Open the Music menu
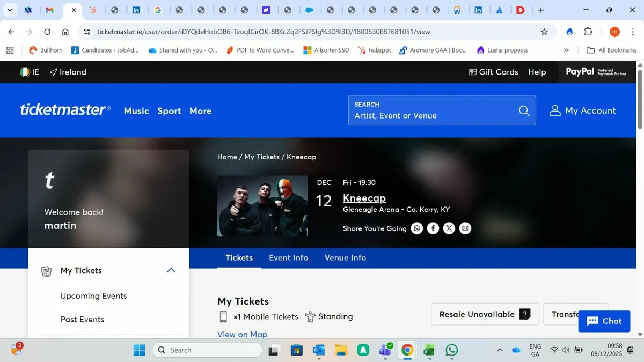This screenshot has height=362, width=644. tap(136, 111)
